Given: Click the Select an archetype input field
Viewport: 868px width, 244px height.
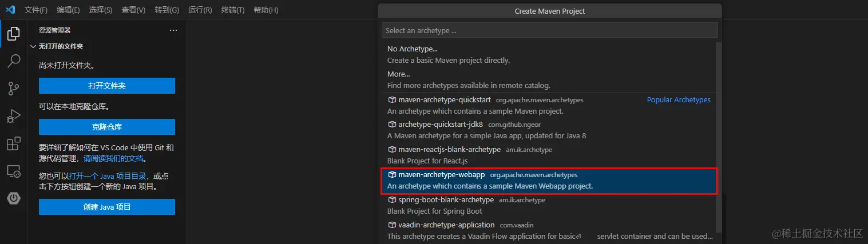Looking at the screenshot, I should [x=550, y=30].
